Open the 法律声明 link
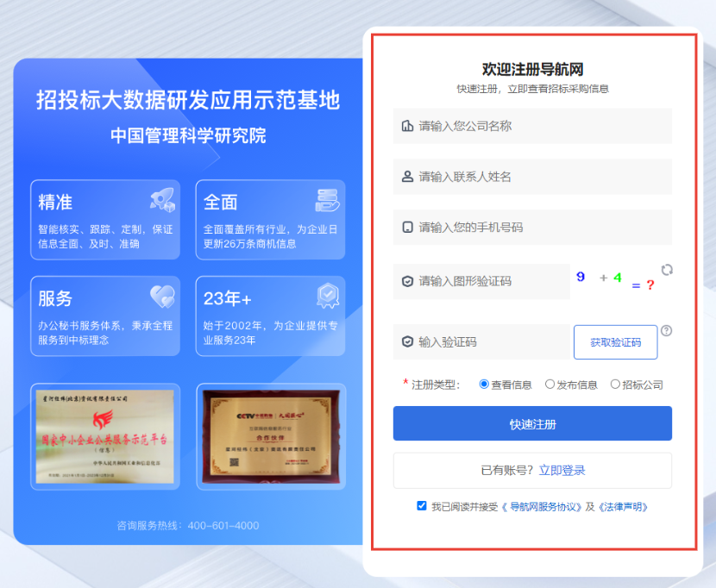 click(623, 507)
